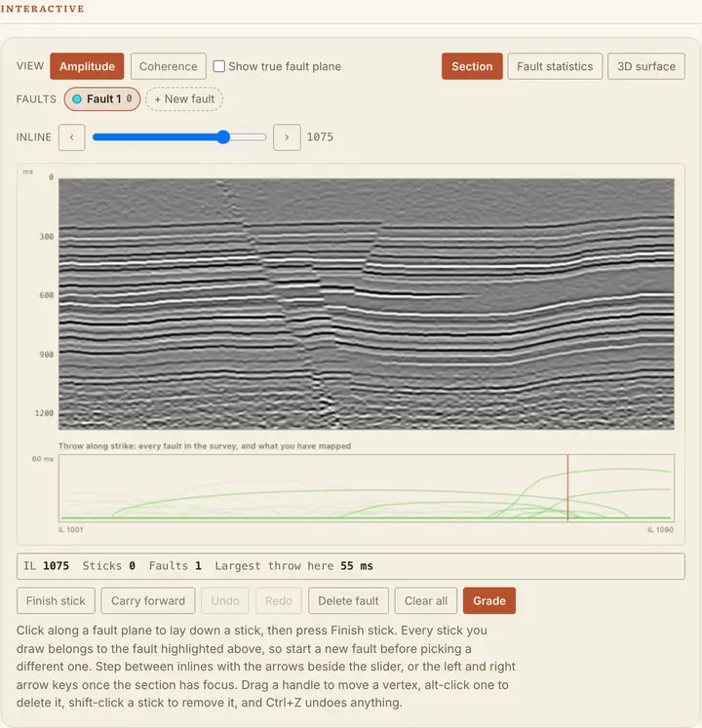Click Carry forward button

tap(148, 600)
